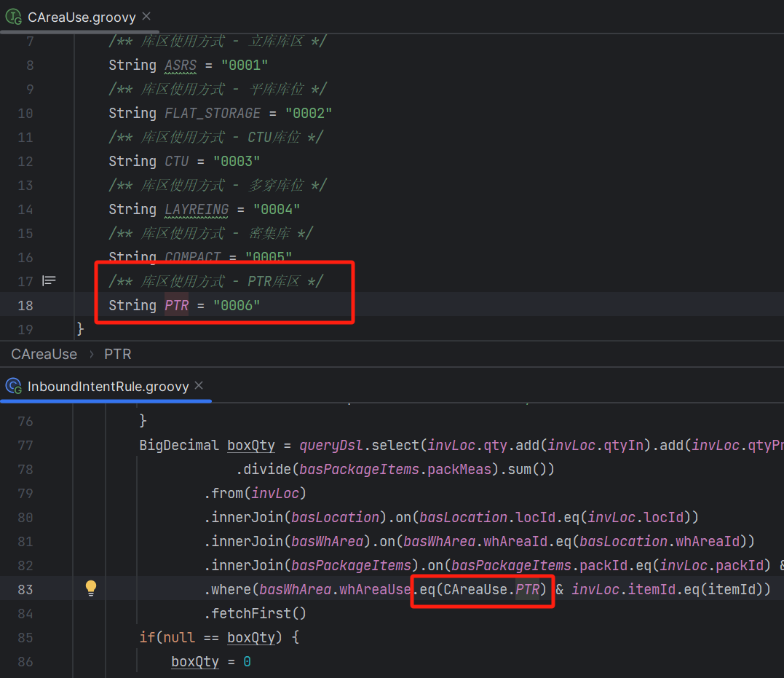
Task: Click the CTU comment on line 11
Action: [216, 137]
